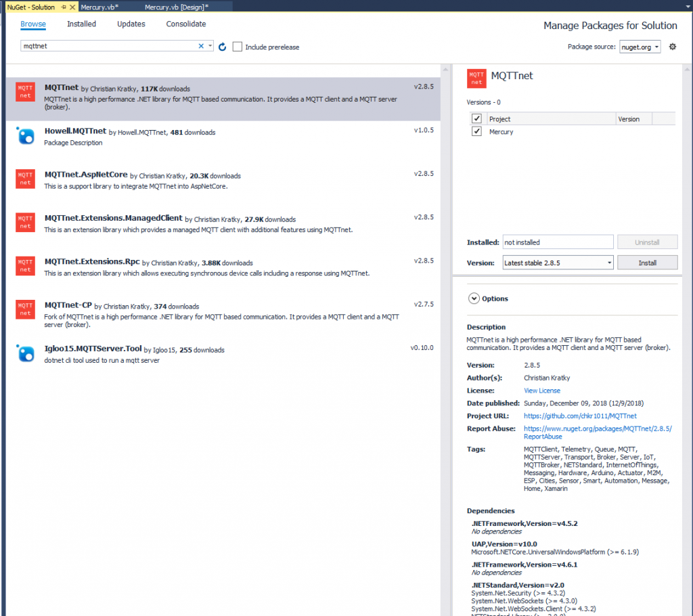Click the MQTTnet-CP package icon

pos(25,309)
